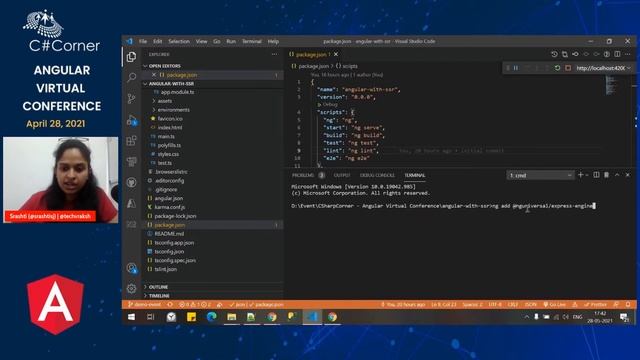Screen dimensions: 640x360
Task: Maximize the terminal panel size
Action: point(617,175)
